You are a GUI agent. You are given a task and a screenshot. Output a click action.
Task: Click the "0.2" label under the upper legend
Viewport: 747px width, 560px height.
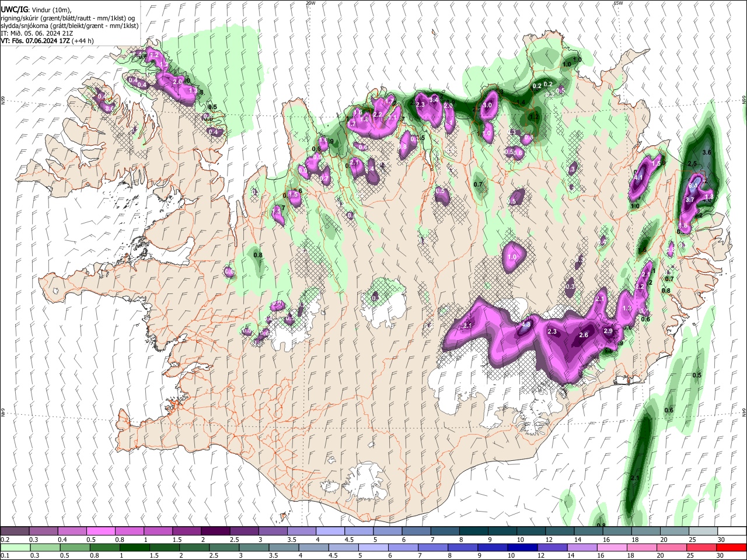[5, 540]
